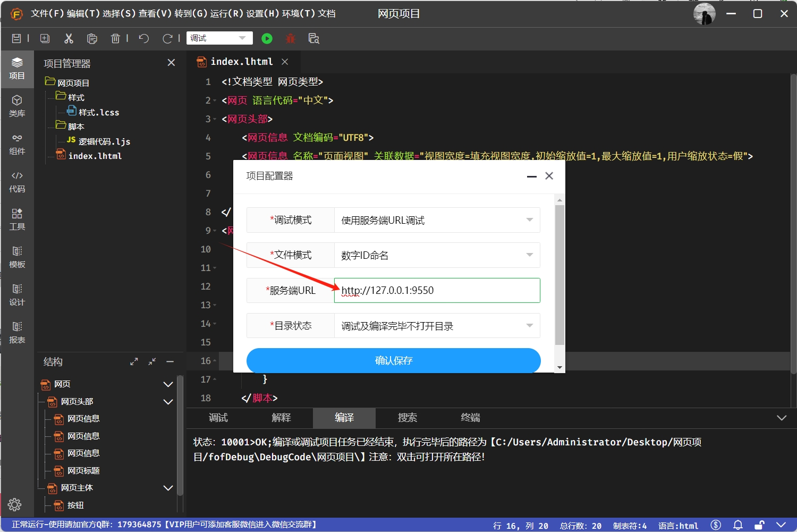Click the notification bell status icon

738,525
